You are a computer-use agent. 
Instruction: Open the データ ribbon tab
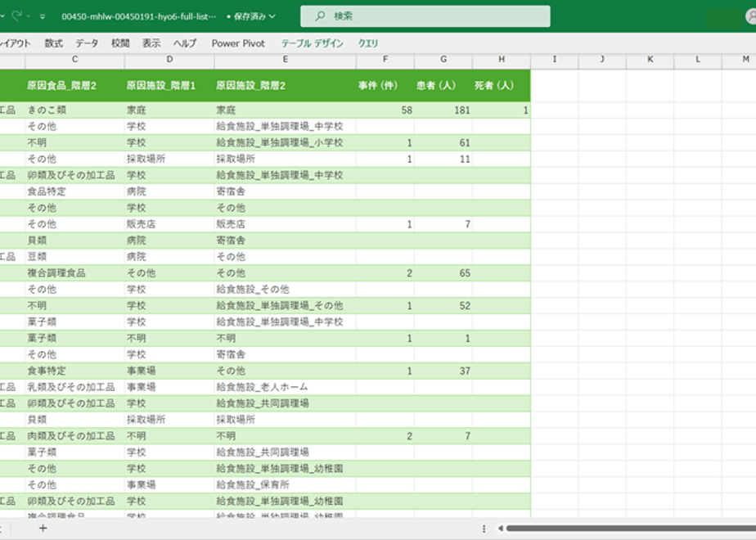[x=87, y=43]
